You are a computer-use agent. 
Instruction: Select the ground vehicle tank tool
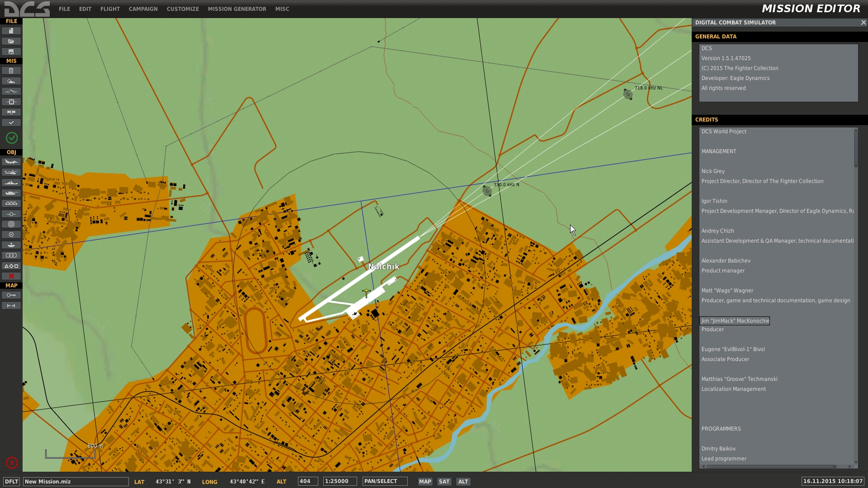(11, 193)
